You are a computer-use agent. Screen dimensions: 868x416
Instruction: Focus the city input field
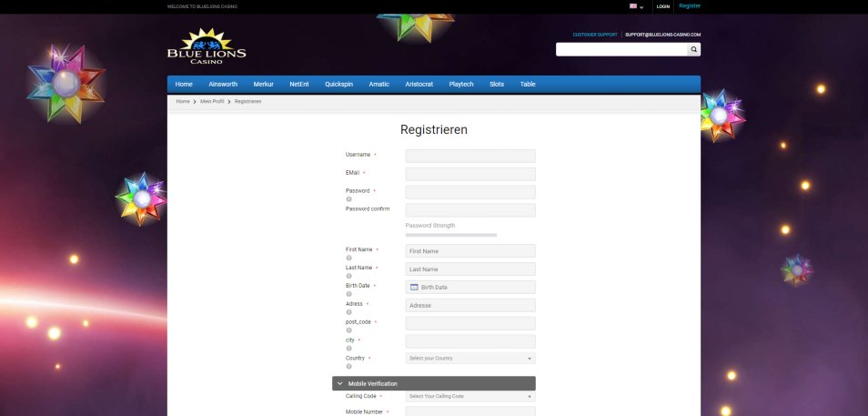click(470, 341)
